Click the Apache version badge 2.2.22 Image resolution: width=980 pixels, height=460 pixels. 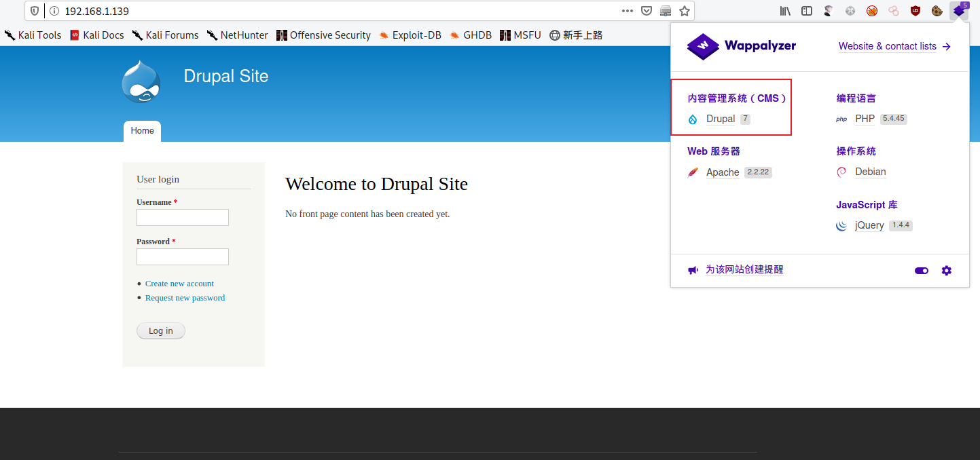tap(758, 172)
